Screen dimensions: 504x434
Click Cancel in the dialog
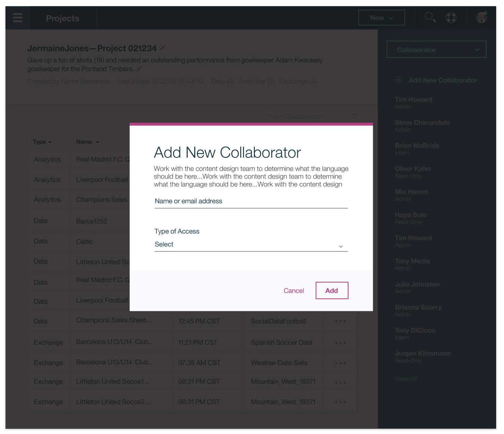point(294,290)
